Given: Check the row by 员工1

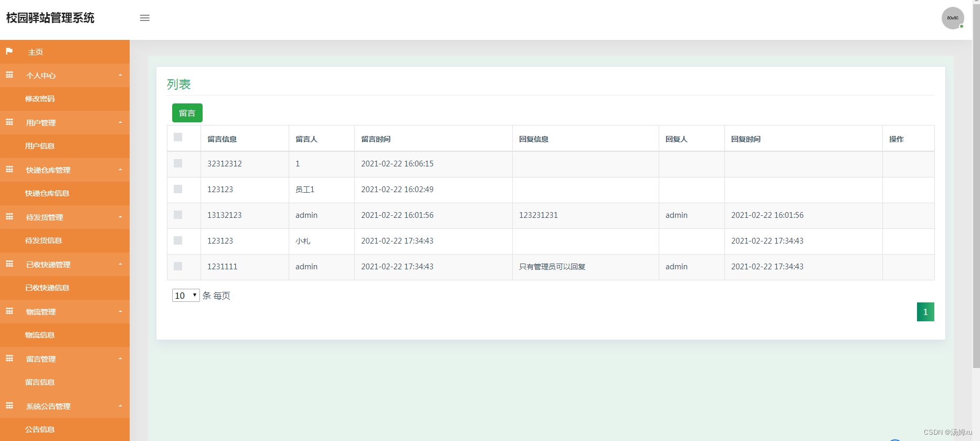Looking at the screenshot, I should point(178,189).
